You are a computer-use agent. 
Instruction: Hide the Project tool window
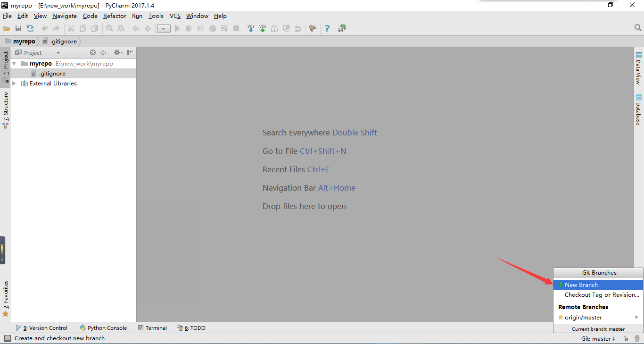click(x=130, y=53)
